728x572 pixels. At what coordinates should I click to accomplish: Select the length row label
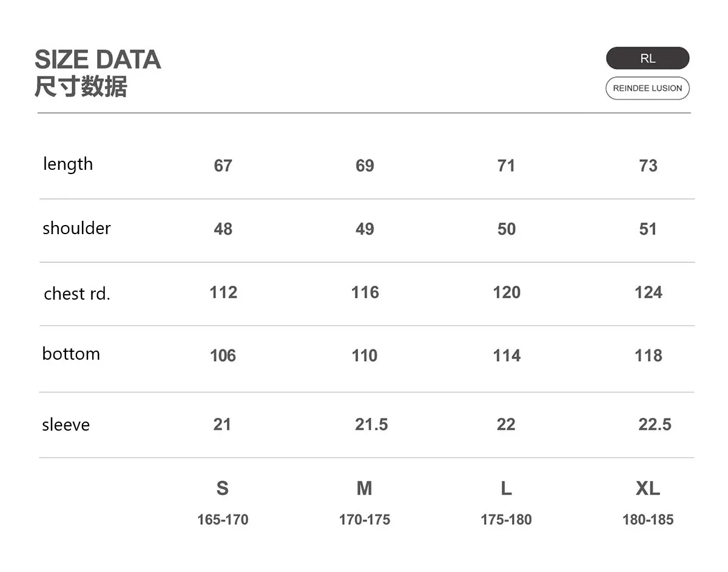tap(68, 164)
